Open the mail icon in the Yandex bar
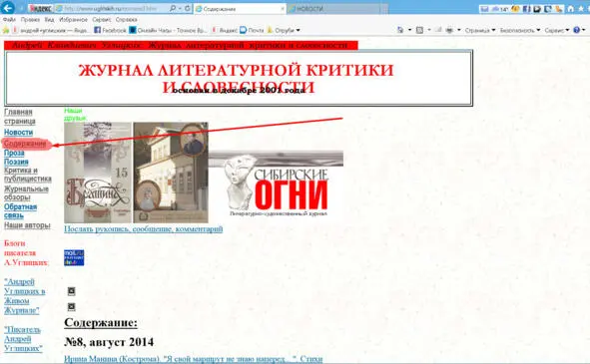This screenshot has width=590, height=364. coord(484,9)
